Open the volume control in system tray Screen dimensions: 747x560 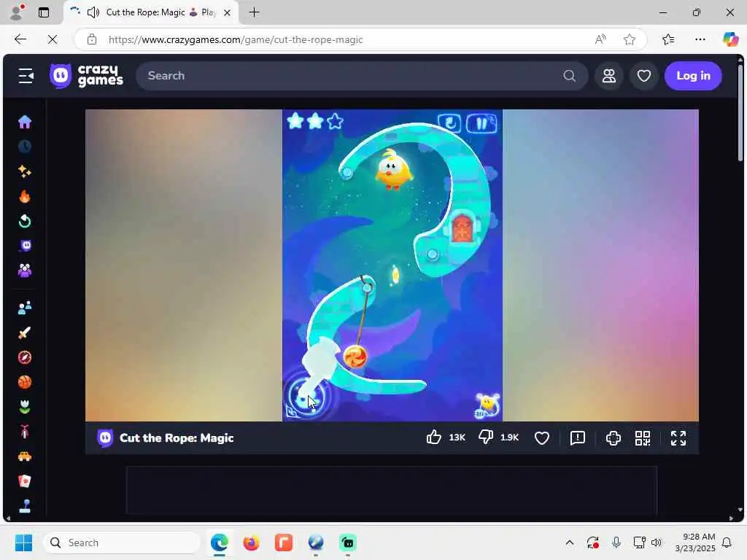pos(657,542)
